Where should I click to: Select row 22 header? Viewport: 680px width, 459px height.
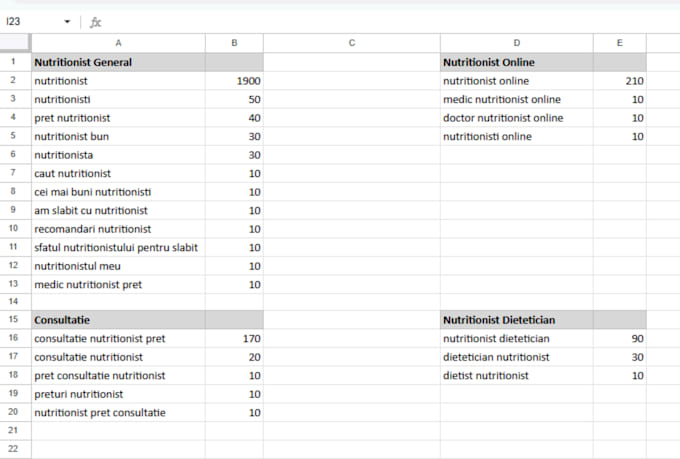tap(15, 449)
